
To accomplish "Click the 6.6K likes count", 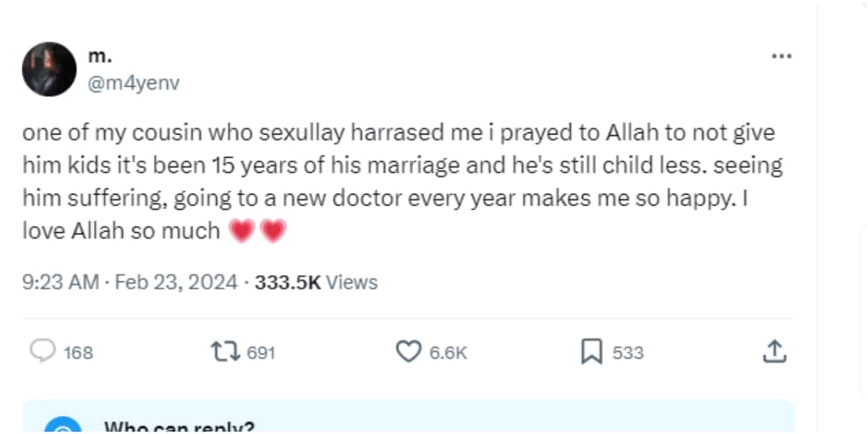I will (448, 353).
